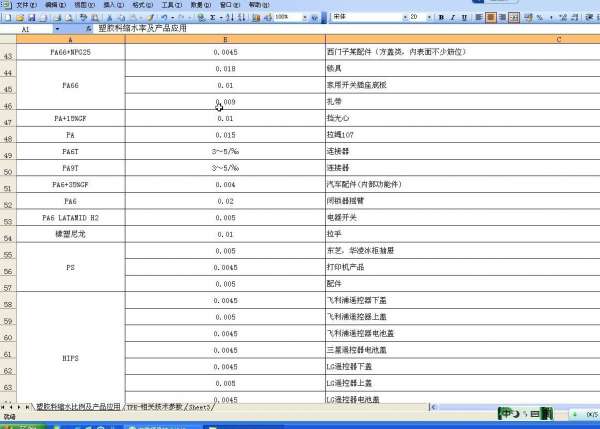Image resolution: width=600 pixels, height=429 pixels.
Task: Open the Name Box dropdown arrow
Action: [x=57, y=29]
